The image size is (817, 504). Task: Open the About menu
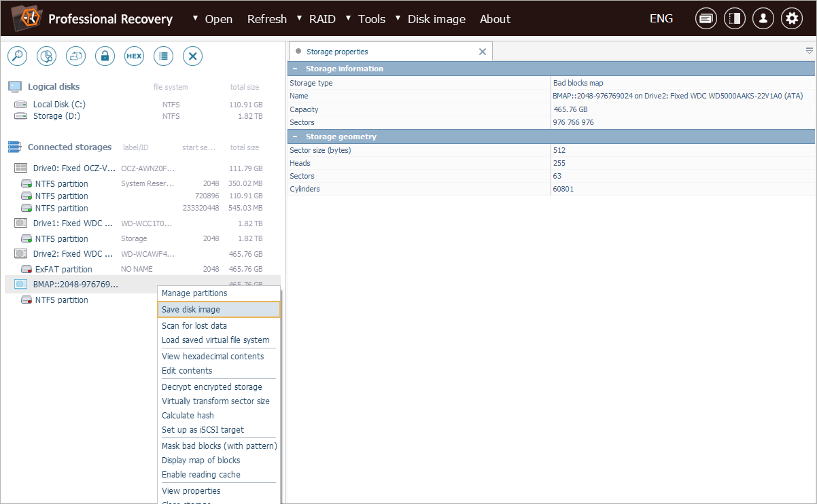(x=495, y=19)
